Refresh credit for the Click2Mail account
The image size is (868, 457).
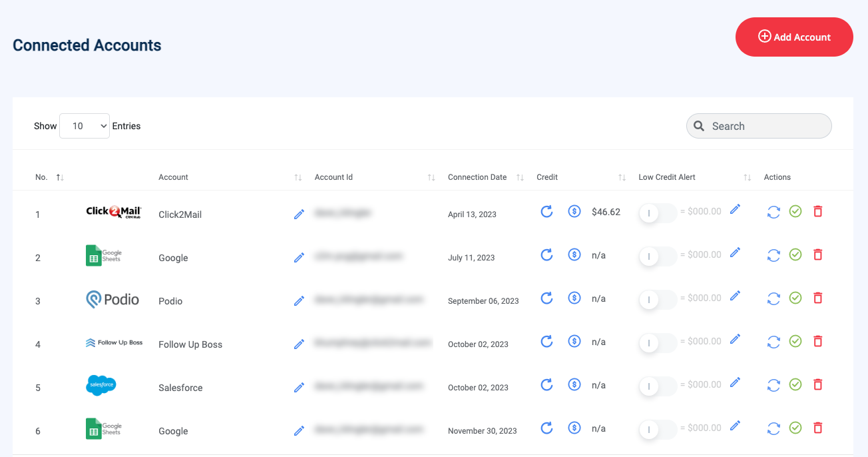point(546,212)
